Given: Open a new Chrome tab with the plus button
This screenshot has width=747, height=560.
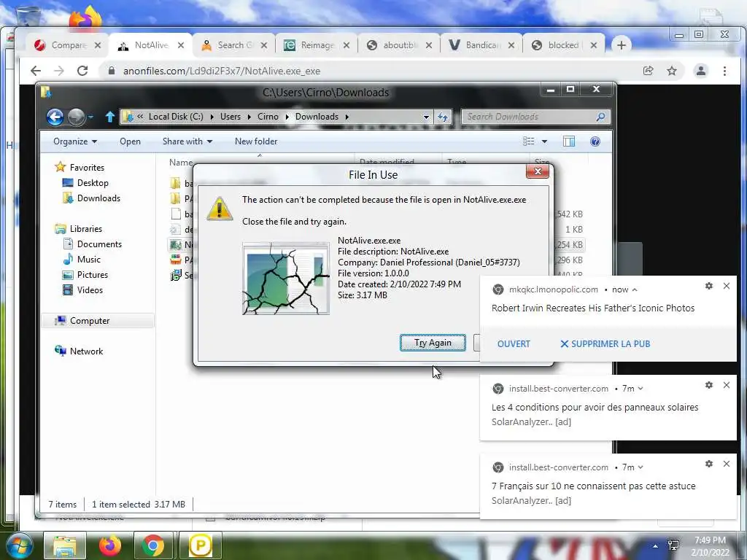Looking at the screenshot, I should pyautogui.click(x=622, y=45).
